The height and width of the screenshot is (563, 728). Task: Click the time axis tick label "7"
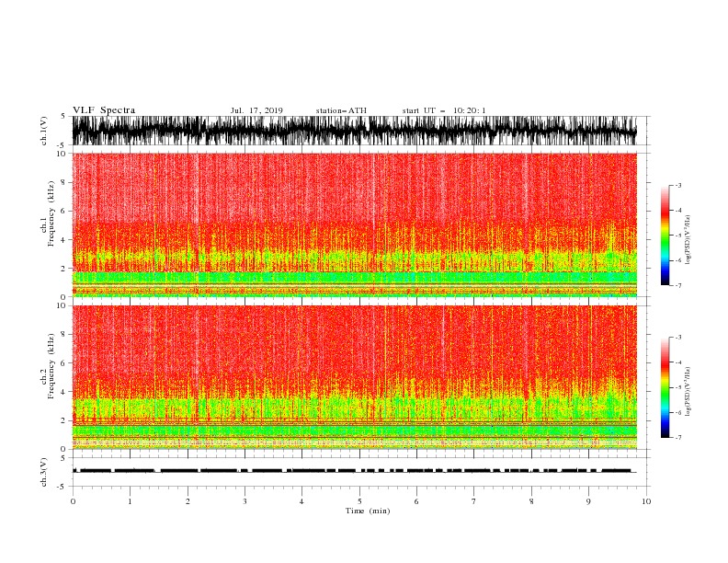pyautogui.click(x=474, y=501)
